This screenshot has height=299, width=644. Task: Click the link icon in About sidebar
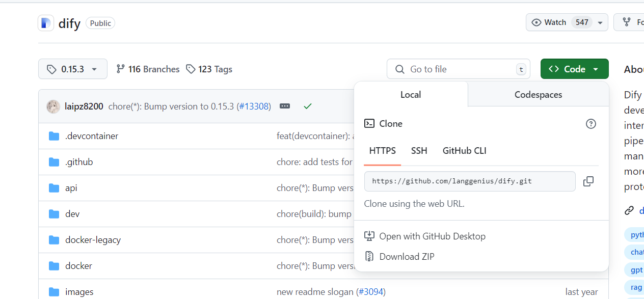pos(629,210)
